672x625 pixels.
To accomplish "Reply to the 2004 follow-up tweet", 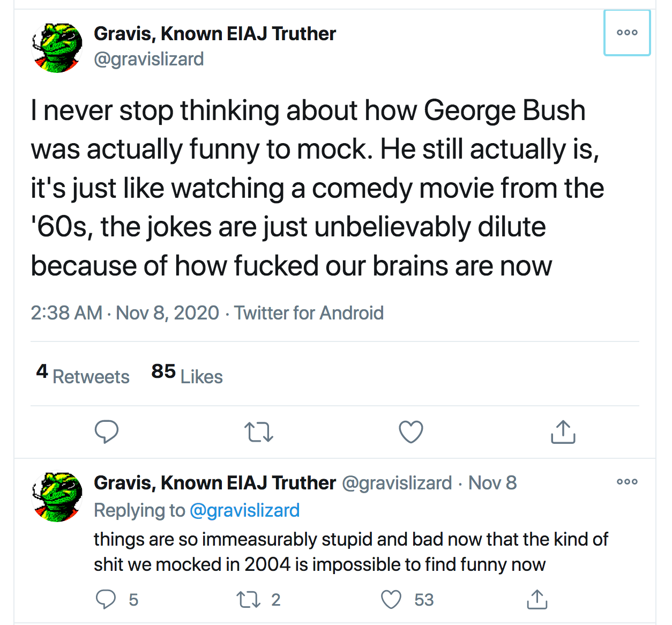I will click(x=106, y=599).
